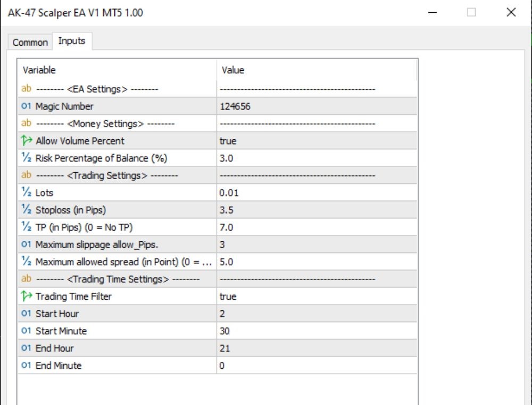Image resolution: width=532 pixels, height=405 pixels.
Task: Click the fraction icon beside Stoploss (in Pips)
Action: (x=26, y=210)
